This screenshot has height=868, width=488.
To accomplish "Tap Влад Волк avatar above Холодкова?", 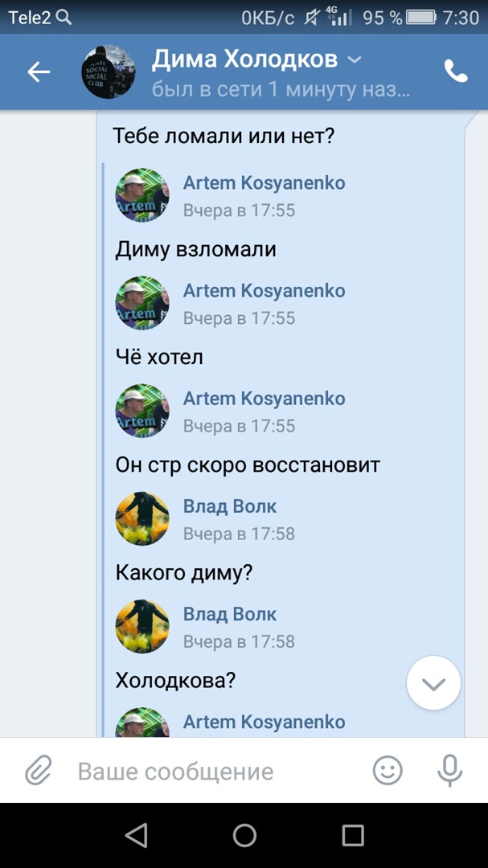I will (142, 626).
